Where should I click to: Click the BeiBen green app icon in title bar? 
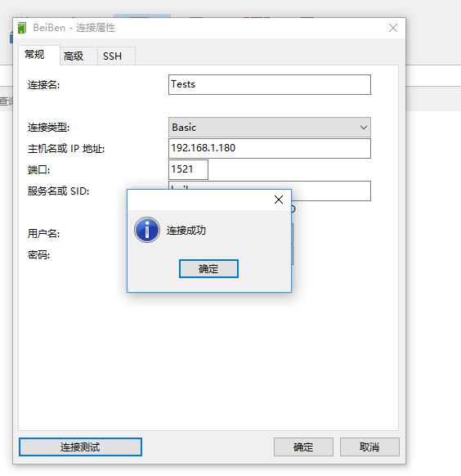point(22,28)
